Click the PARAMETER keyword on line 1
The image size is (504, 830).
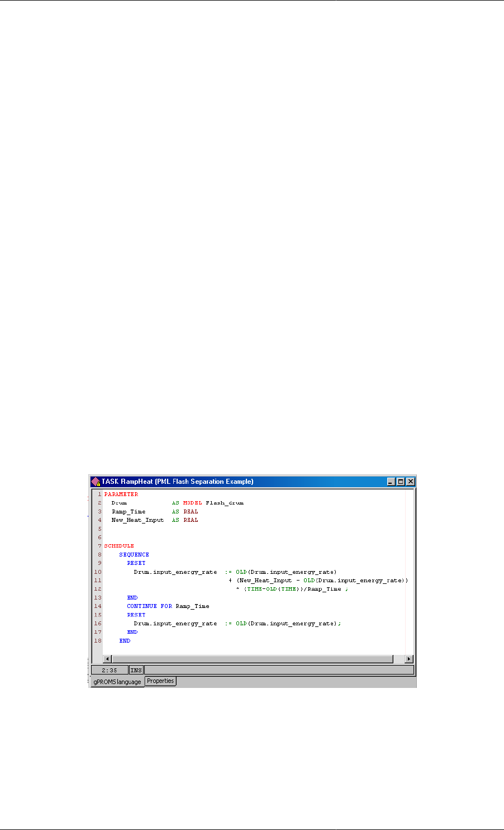tap(121, 494)
